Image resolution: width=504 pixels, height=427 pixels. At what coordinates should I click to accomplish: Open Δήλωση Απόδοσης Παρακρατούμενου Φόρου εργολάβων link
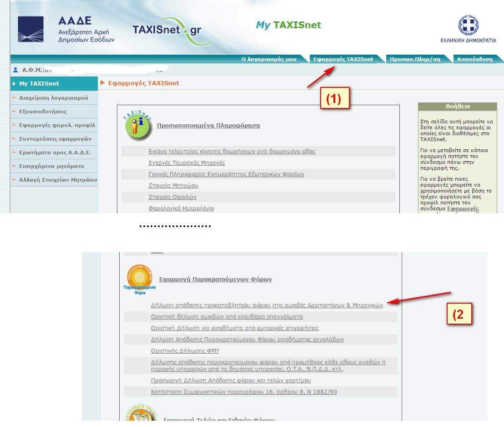(x=247, y=340)
